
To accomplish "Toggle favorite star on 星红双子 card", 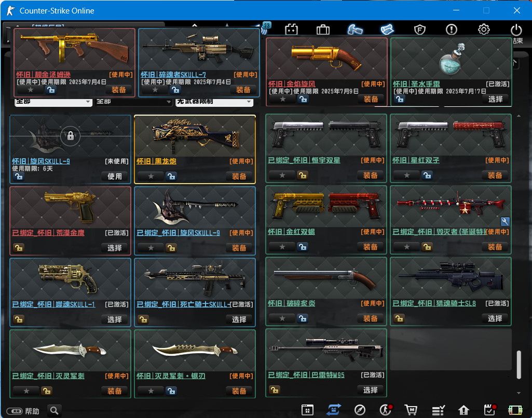I will click(x=407, y=175).
